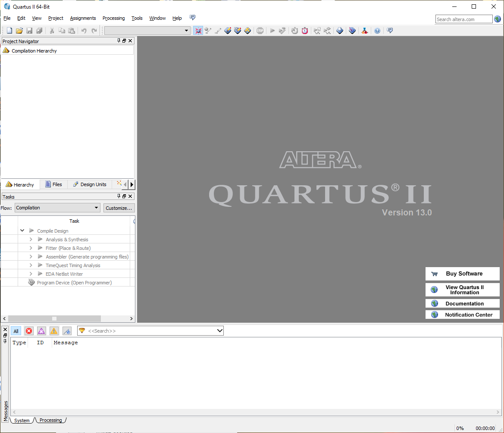This screenshot has width=504, height=433.
Task: Enable the All messages filter
Action: pyautogui.click(x=16, y=330)
